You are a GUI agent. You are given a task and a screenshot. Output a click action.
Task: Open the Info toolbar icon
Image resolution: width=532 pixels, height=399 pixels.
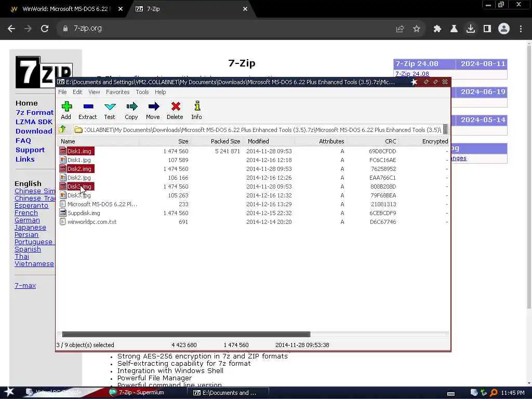(x=196, y=110)
